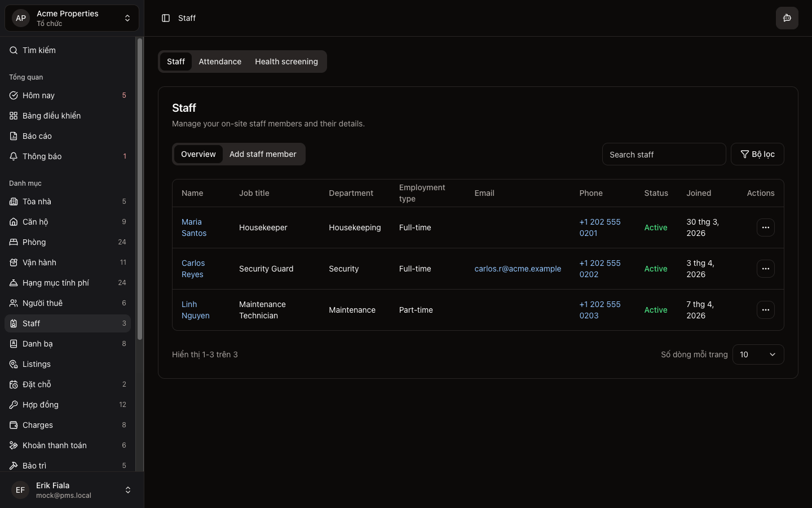Screen dimensions: 812x508
Task: Open actions menu for Linh Nguyen
Action: coord(765,310)
